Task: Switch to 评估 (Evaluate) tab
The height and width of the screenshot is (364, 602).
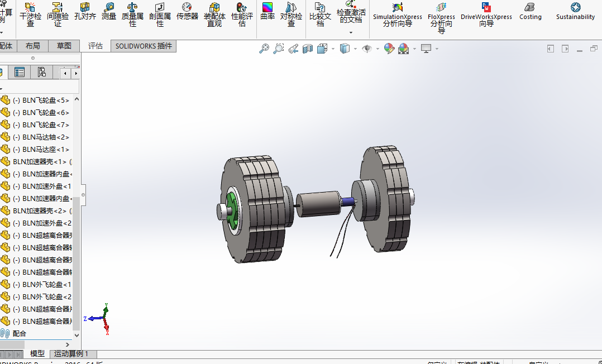Action: [95, 46]
